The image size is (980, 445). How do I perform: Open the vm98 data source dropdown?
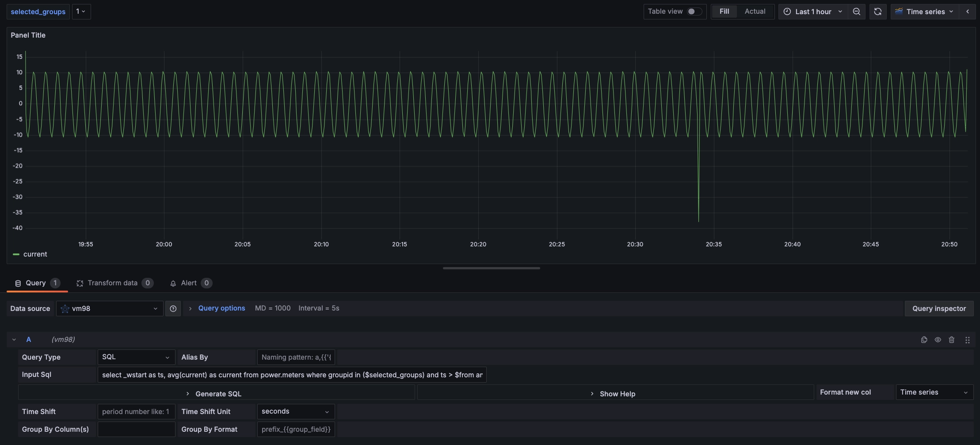pyautogui.click(x=109, y=309)
